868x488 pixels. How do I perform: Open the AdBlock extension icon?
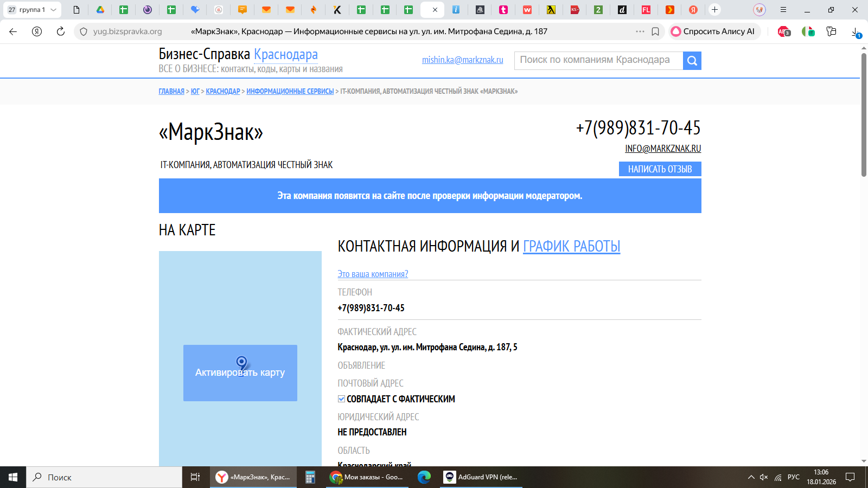click(x=784, y=32)
